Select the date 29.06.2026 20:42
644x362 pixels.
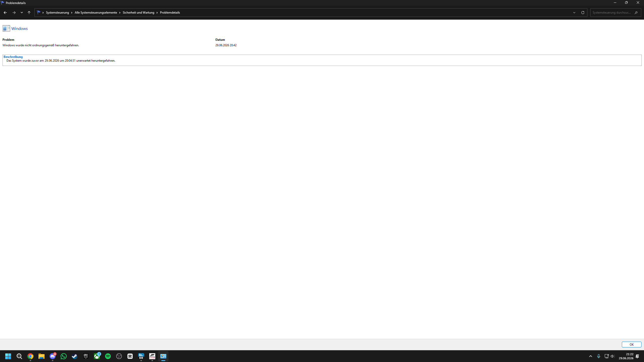(226, 45)
